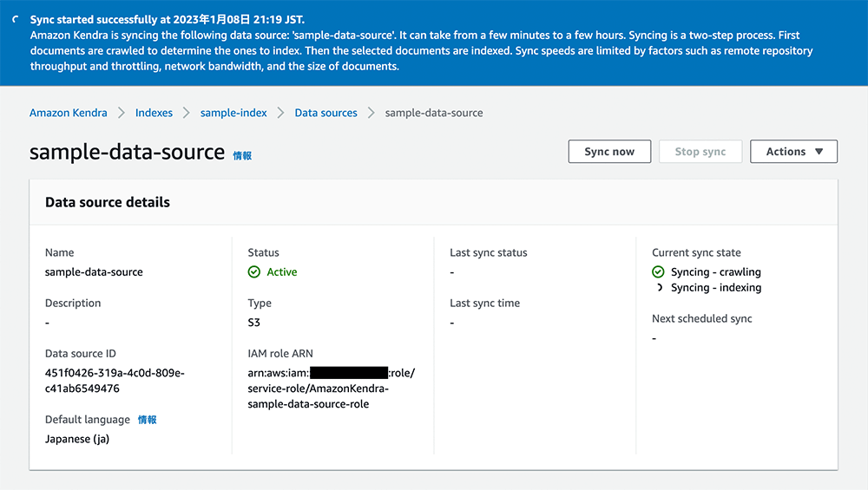
Task: Click the Next scheduled sync label
Action: point(702,318)
